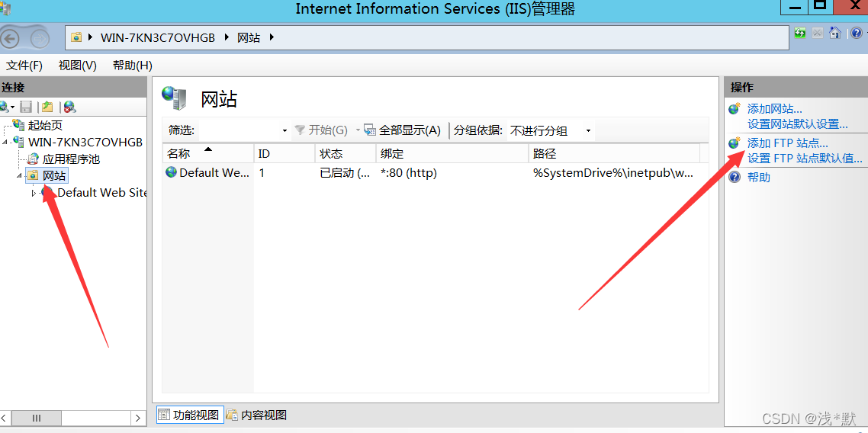Click the create connection globe icon in the Connections toolbar
The image size is (868, 433).
tap(4, 107)
